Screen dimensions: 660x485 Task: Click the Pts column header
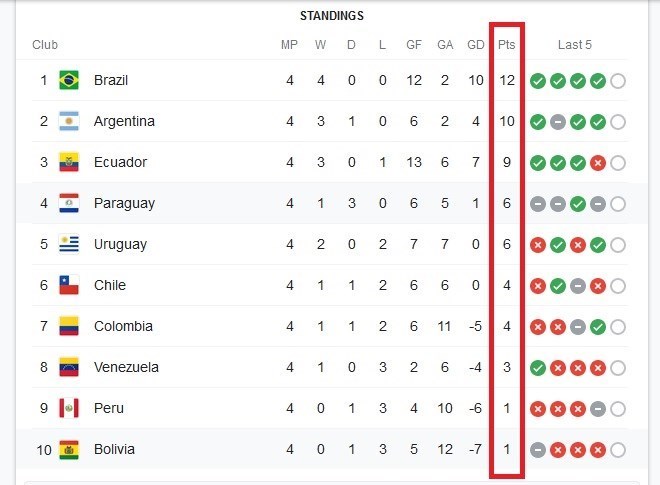(507, 45)
